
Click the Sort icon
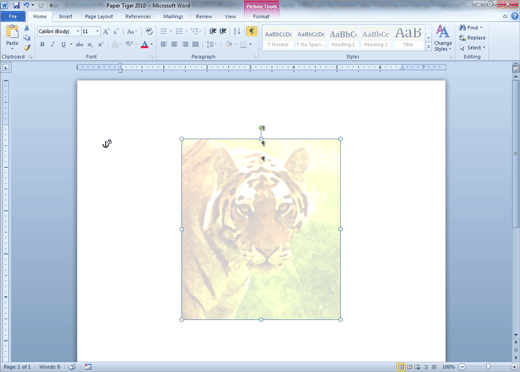[x=237, y=31]
